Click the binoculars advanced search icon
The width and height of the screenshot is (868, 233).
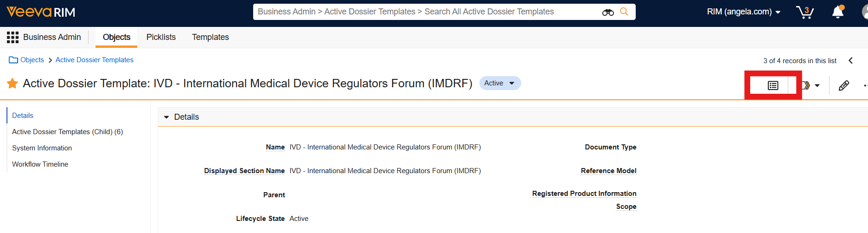(608, 12)
